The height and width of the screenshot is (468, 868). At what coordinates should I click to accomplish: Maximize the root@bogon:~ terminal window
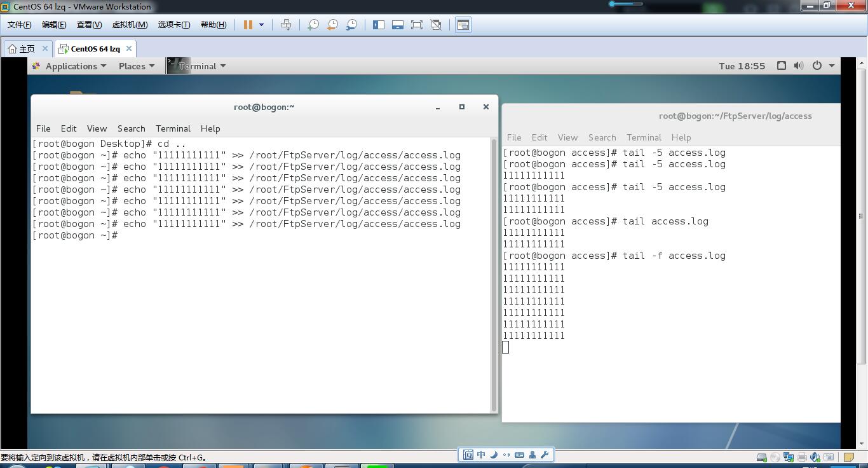click(x=462, y=107)
